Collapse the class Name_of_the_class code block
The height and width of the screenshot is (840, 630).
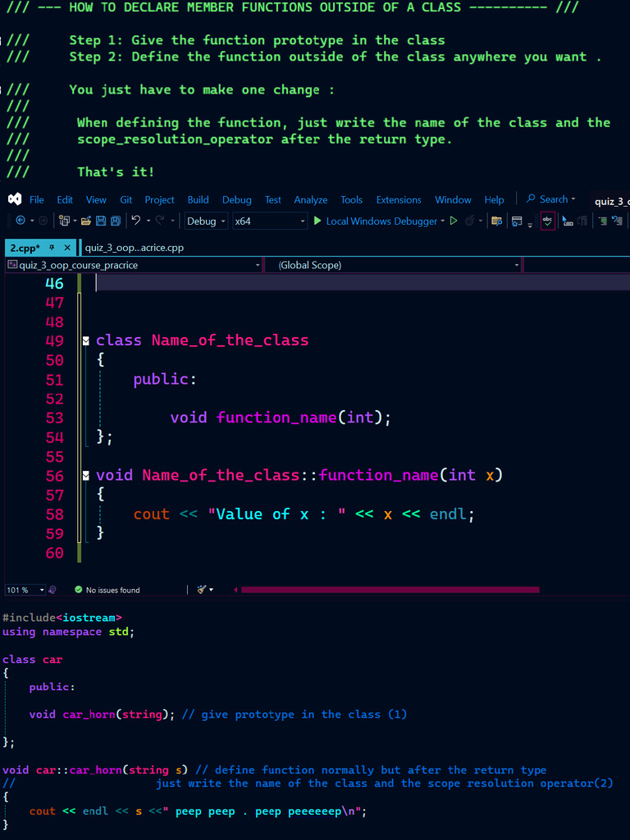click(85, 340)
